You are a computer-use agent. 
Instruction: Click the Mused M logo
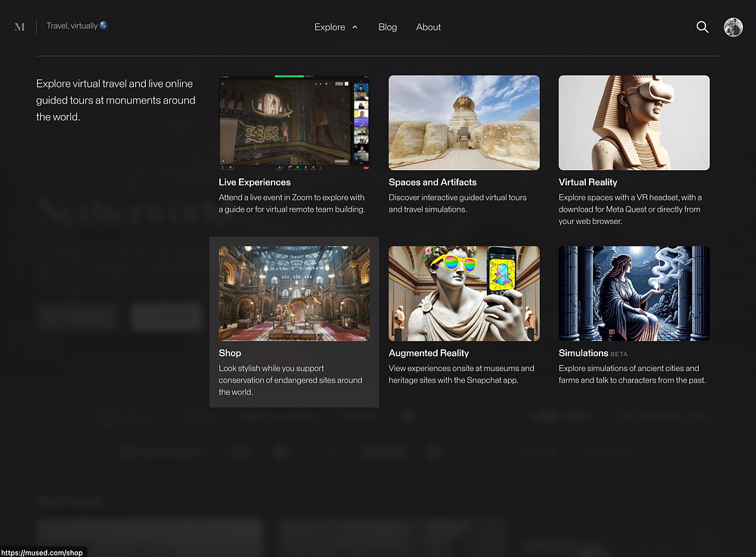[x=20, y=27]
